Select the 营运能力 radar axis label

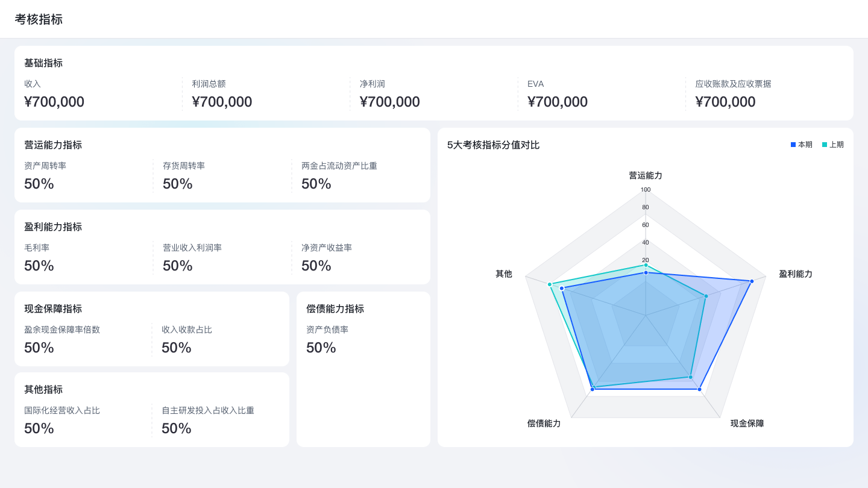(x=646, y=175)
